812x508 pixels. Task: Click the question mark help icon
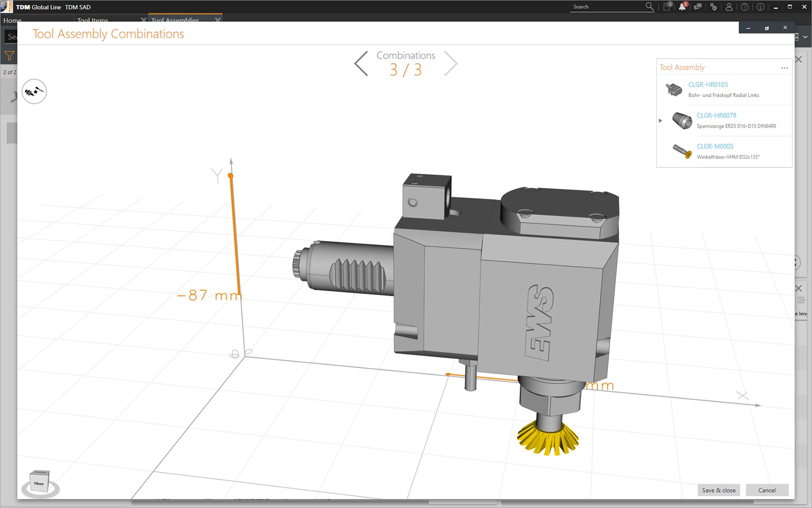[745, 7]
